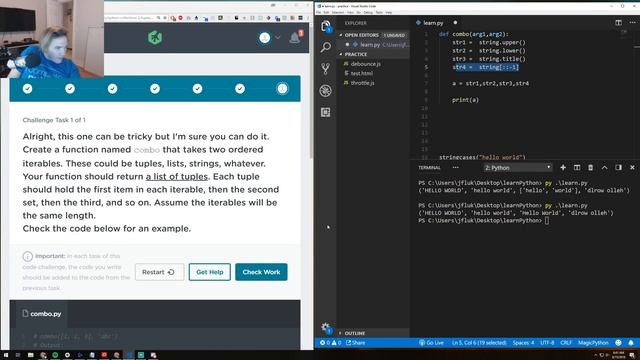Screen dimensions: 640x360
Task: Change indentation via 'Spaces: 4'
Action: pyautogui.click(x=523, y=342)
